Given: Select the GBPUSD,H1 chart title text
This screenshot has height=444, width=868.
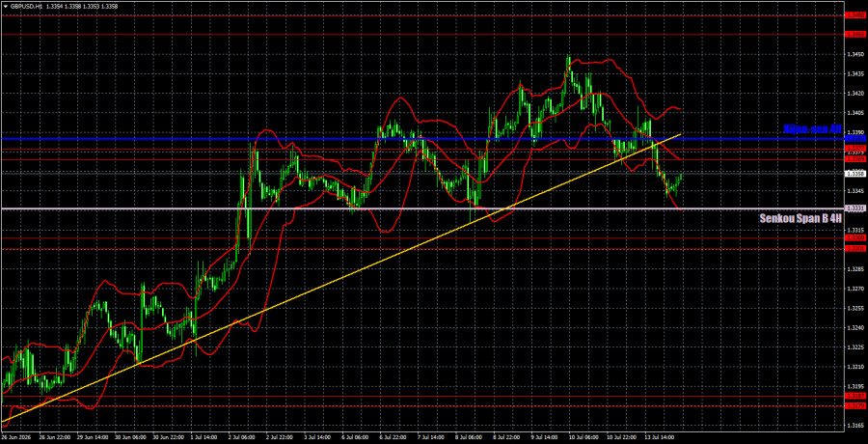Looking at the screenshot, I should [25, 6].
